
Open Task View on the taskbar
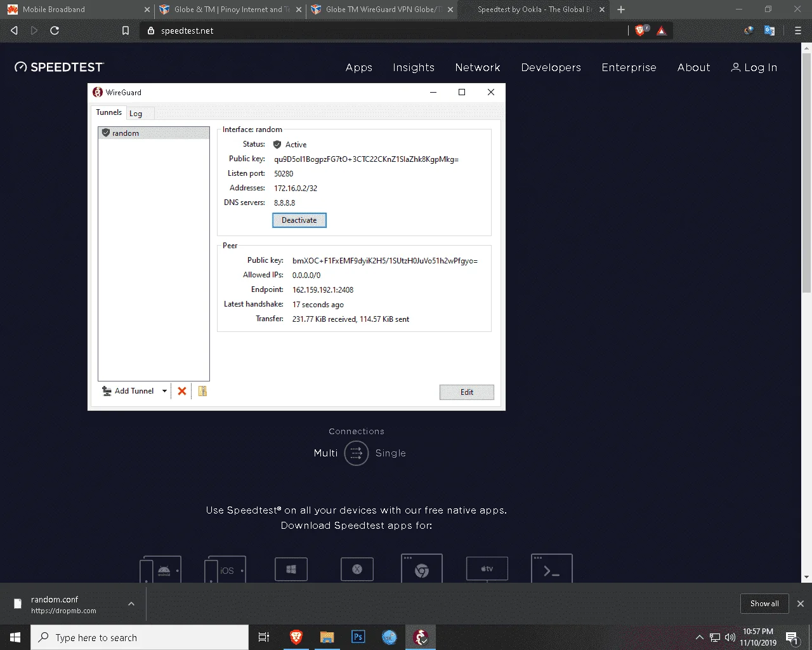(x=264, y=637)
